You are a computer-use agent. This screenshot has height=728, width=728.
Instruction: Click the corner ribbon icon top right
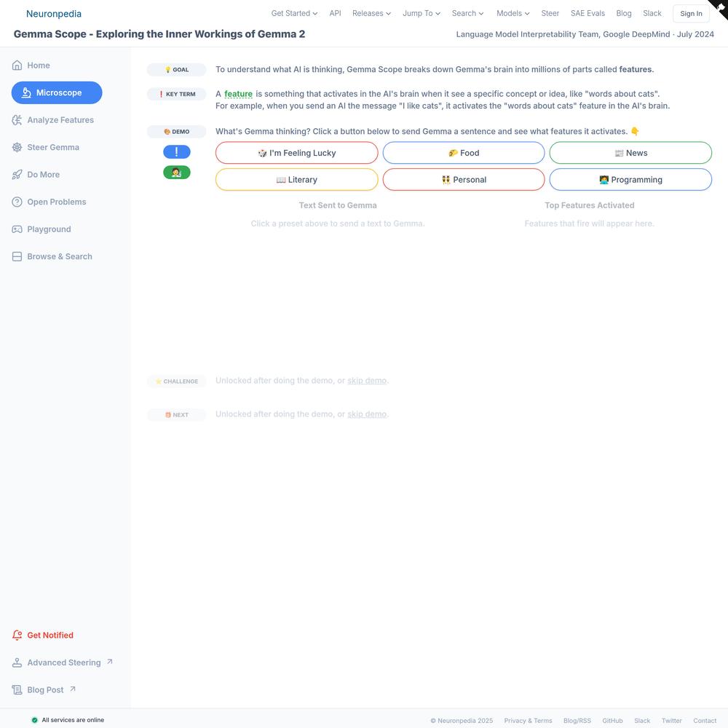click(720, 8)
